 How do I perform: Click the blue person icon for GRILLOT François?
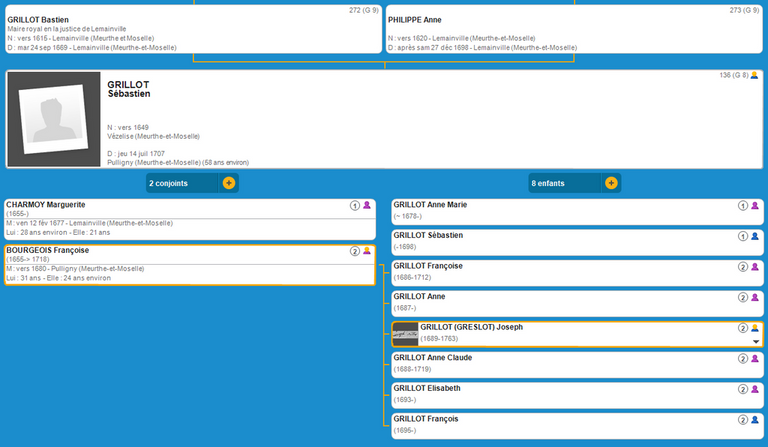pyautogui.click(x=755, y=420)
